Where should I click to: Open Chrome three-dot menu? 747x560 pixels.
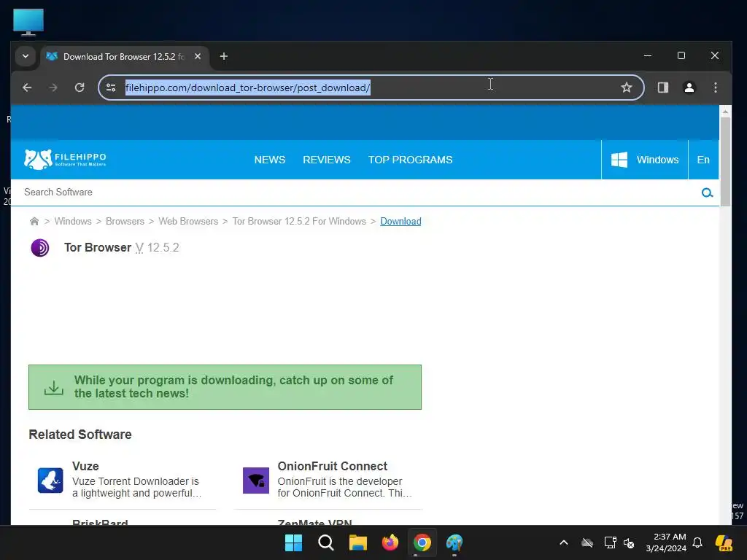click(715, 87)
